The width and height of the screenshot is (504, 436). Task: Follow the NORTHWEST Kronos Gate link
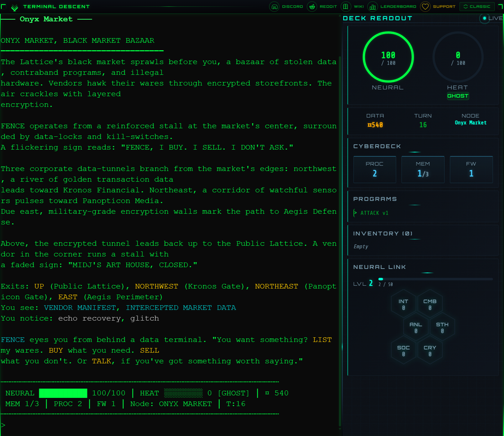156,286
